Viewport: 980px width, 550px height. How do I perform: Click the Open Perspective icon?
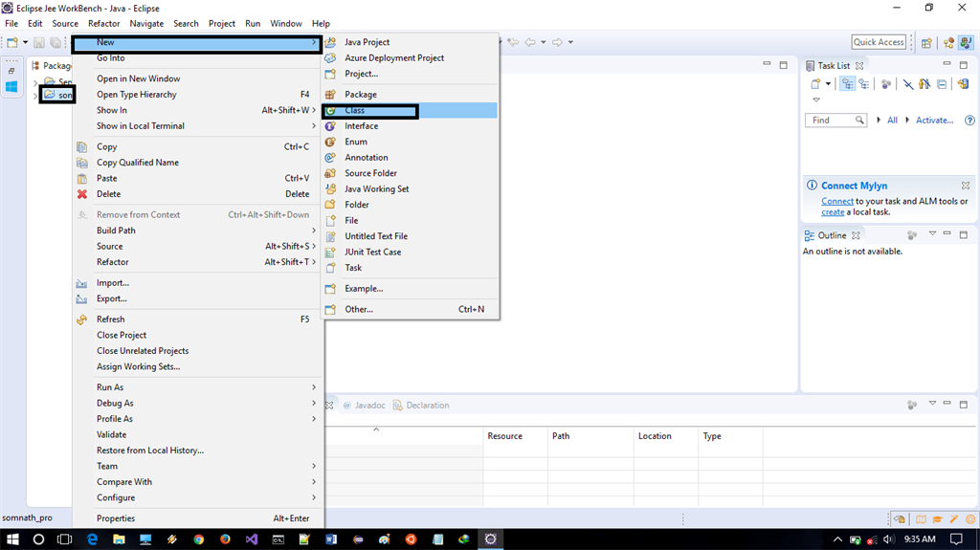(926, 42)
